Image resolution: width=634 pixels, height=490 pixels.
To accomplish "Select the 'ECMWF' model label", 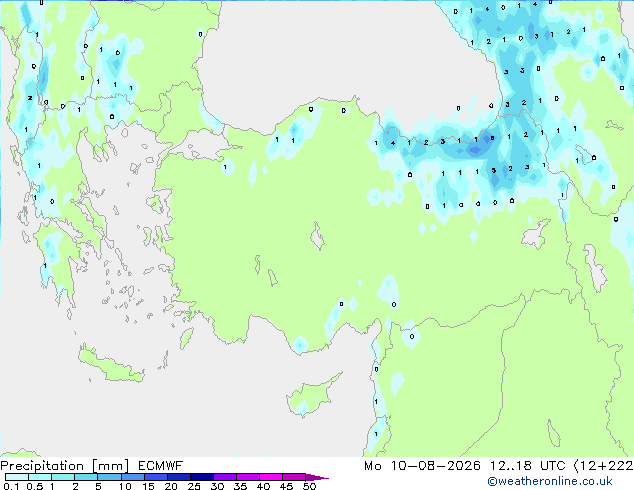I will click(x=161, y=466).
